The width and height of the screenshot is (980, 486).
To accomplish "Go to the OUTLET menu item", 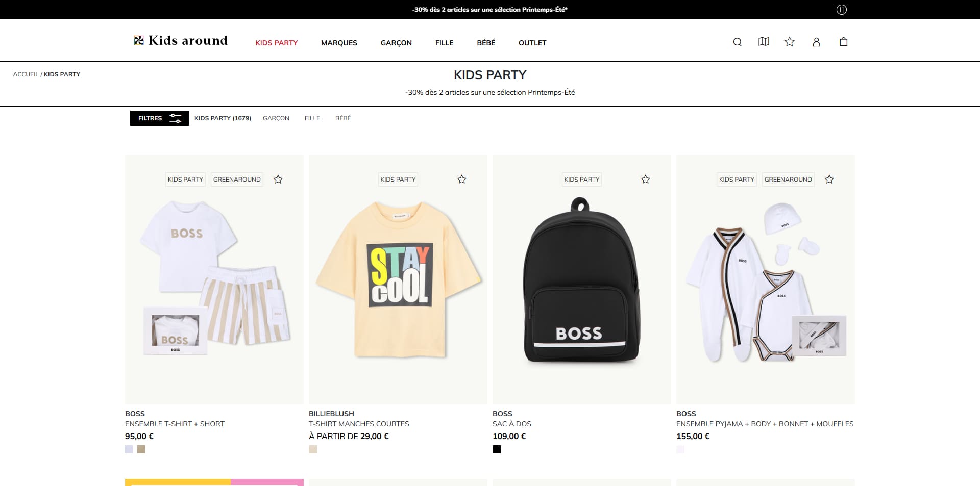I will point(532,43).
